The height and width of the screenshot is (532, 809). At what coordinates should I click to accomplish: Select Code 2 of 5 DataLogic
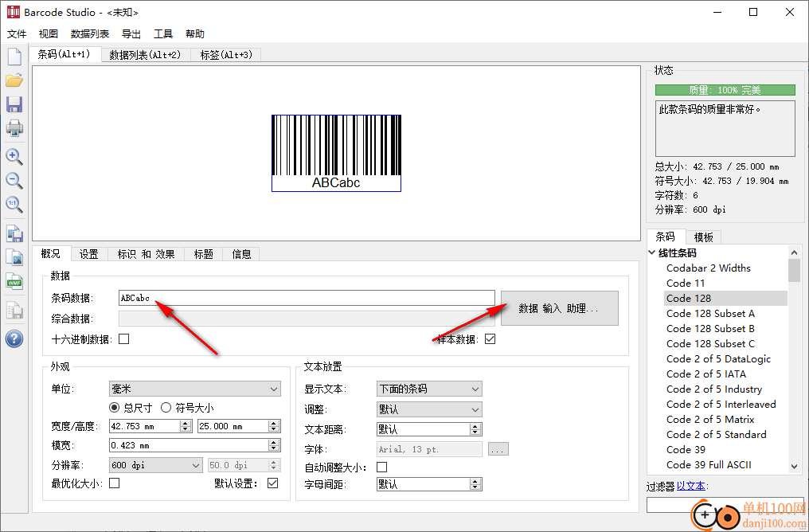(x=718, y=359)
